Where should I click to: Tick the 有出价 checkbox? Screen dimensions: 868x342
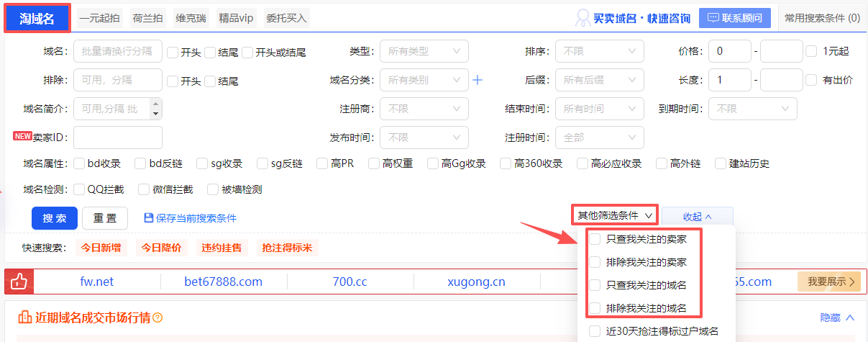811,80
